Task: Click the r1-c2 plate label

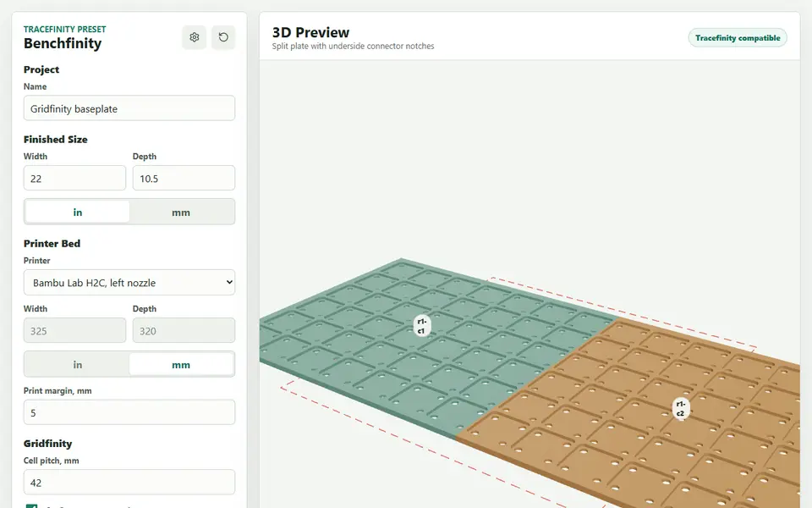Action: click(x=680, y=408)
